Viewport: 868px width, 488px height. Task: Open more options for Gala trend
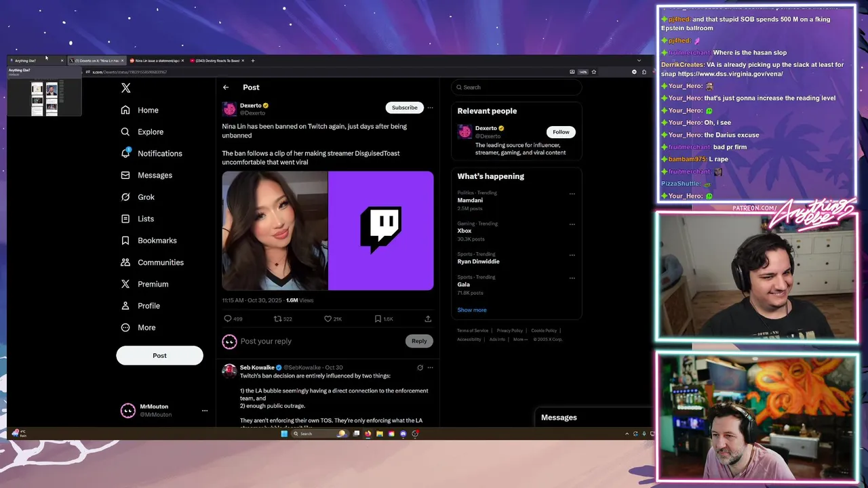click(572, 278)
